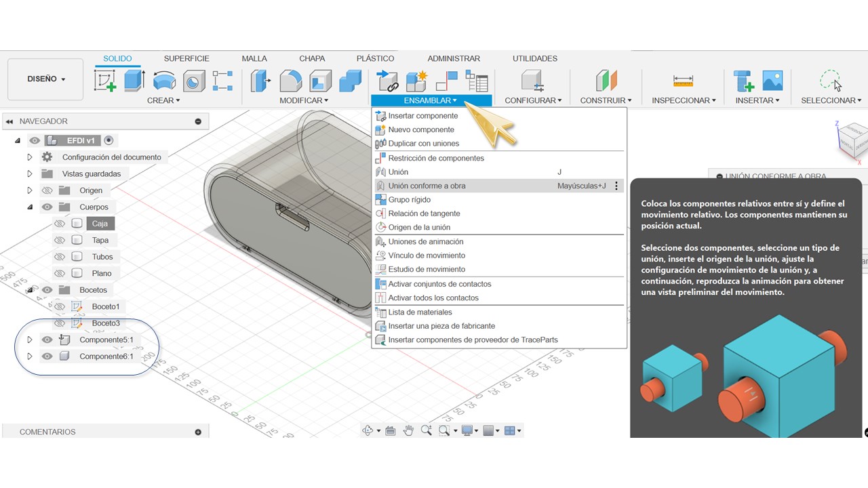The height and width of the screenshot is (488, 868).
Task: Open the DISEÑO workspace dropdown
Action: [46, 79]
